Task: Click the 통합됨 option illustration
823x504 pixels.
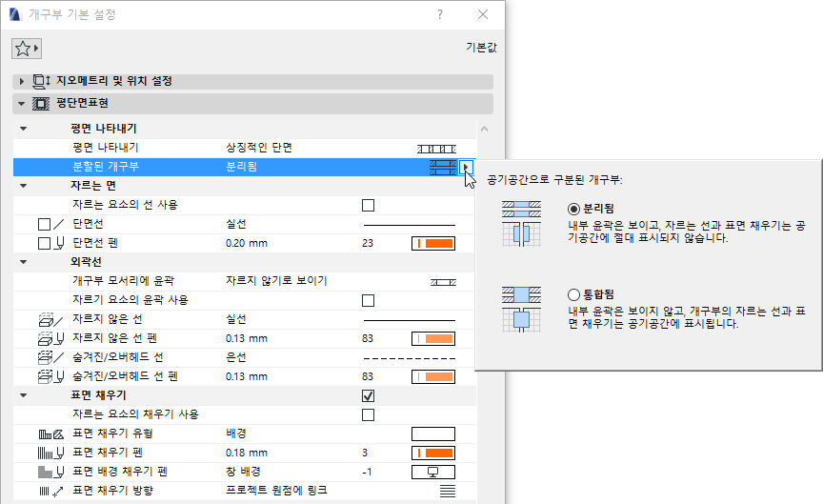Action: (521, 310)
